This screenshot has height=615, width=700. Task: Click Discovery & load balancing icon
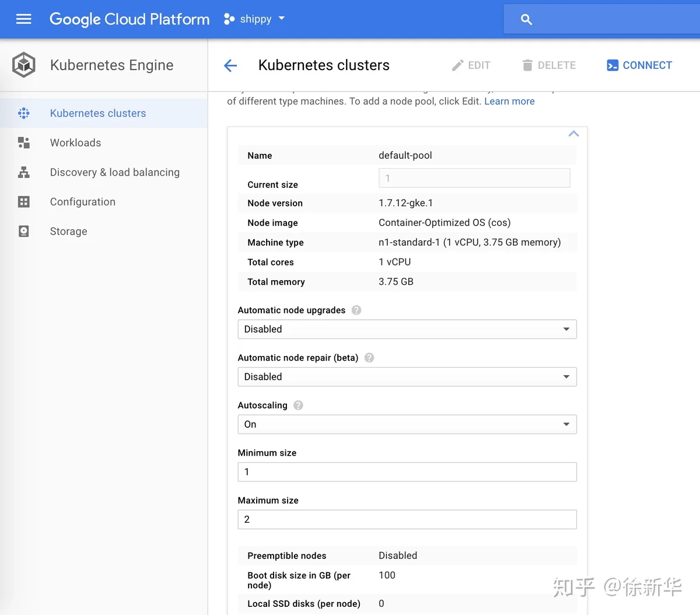tap(24, 172)
